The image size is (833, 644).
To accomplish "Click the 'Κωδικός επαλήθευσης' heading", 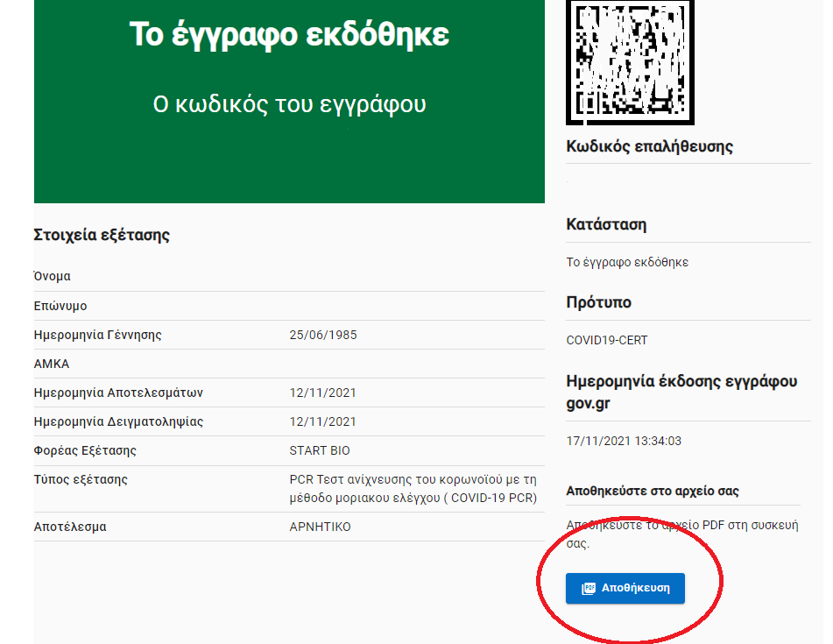I will tap(650, 146).
